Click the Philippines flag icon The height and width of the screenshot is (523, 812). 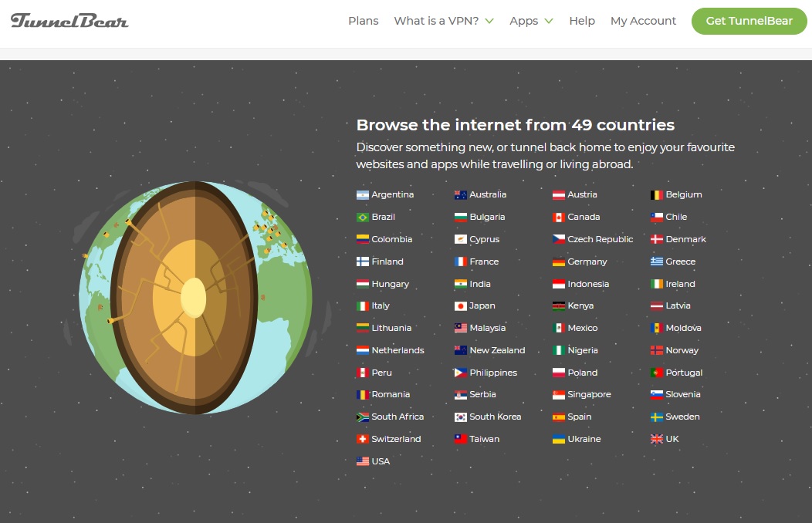tap(460, 373)
